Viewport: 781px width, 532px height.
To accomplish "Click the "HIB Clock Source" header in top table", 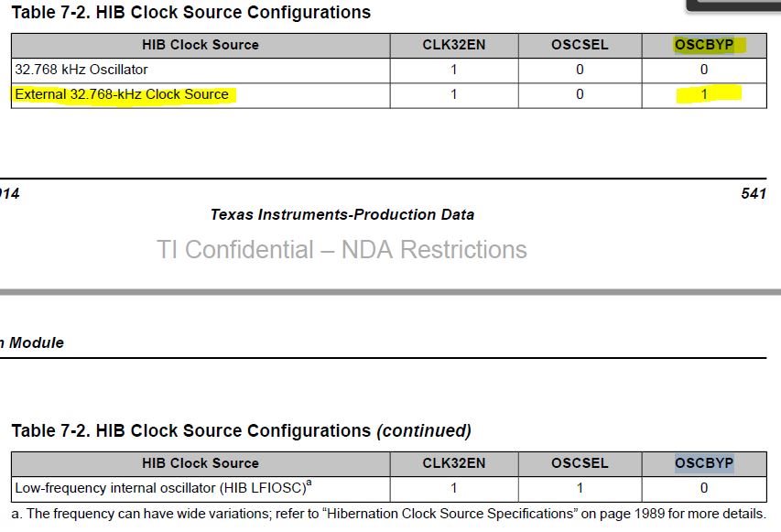I will pos(201,45).
